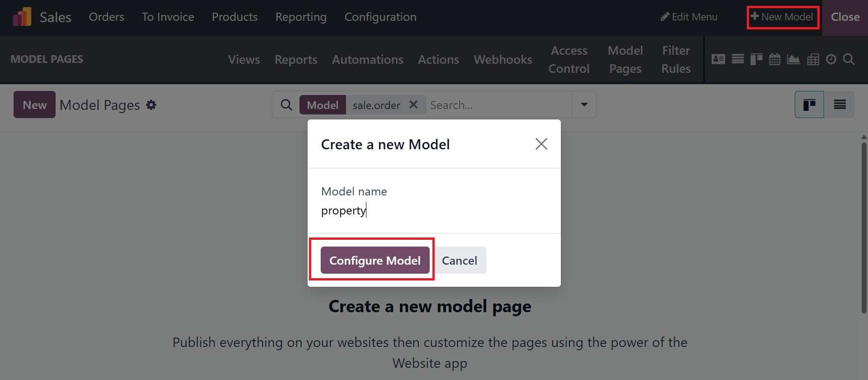Image resolution: width=868 pixels, height=380 pixels.
Task: Open the Access Control tab
Action: [569, 59]
